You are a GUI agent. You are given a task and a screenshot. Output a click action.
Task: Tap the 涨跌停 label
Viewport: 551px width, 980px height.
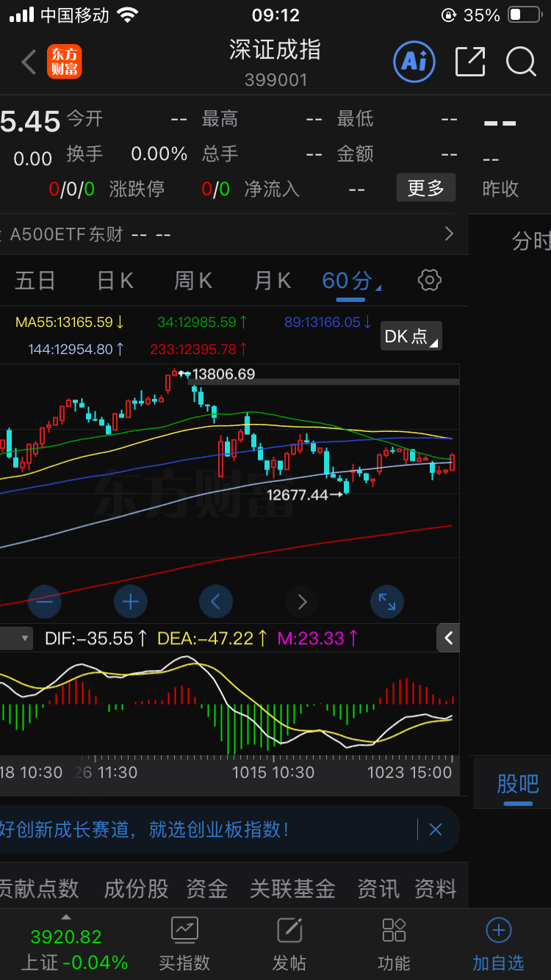[137, 189]
